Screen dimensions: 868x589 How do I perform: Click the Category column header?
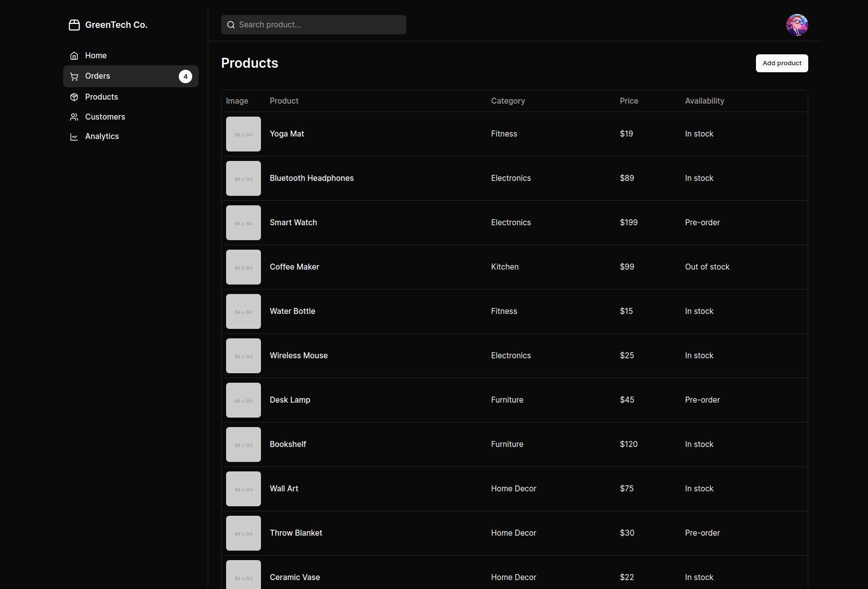tap(508, 101)
